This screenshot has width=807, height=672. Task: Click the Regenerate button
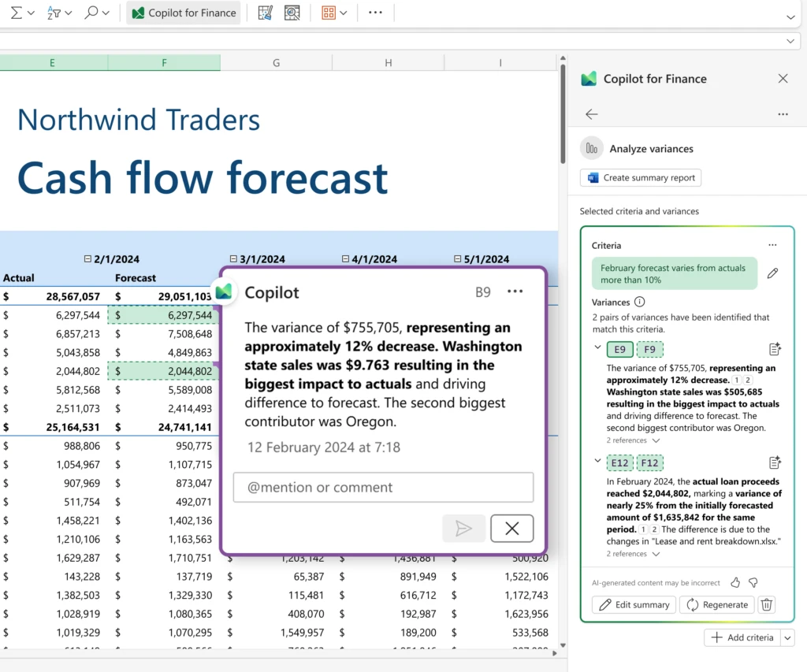[x=717, y=604]
